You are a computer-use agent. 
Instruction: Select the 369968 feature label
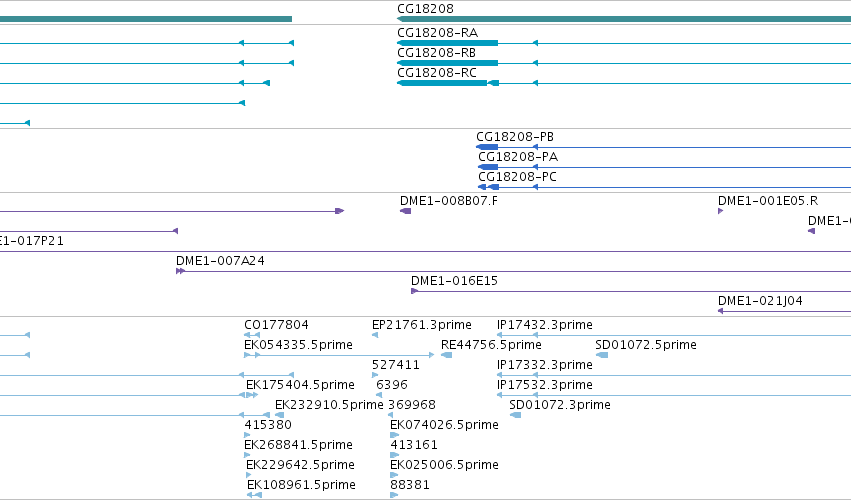coord(412,405)
